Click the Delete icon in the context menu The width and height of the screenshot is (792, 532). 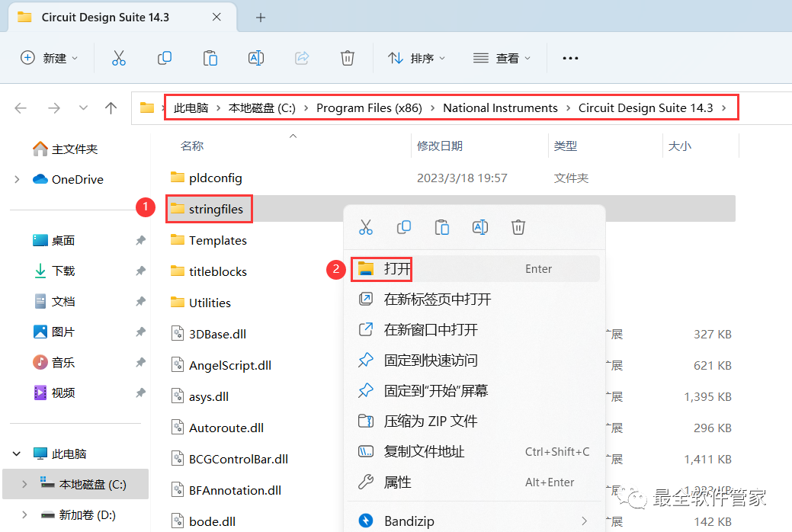(518, 227)
